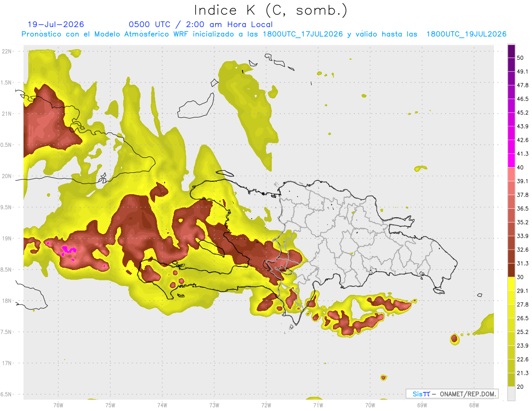Screen dimensions: 532x411
Task: Click the legend value "27.8"
Action: click(523, 305)
